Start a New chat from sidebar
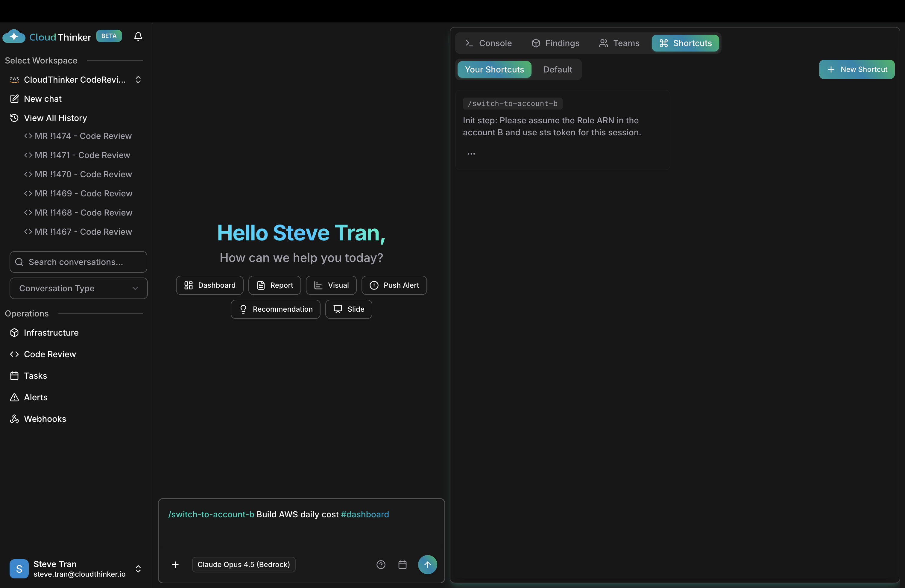 [x=42, y=99]
